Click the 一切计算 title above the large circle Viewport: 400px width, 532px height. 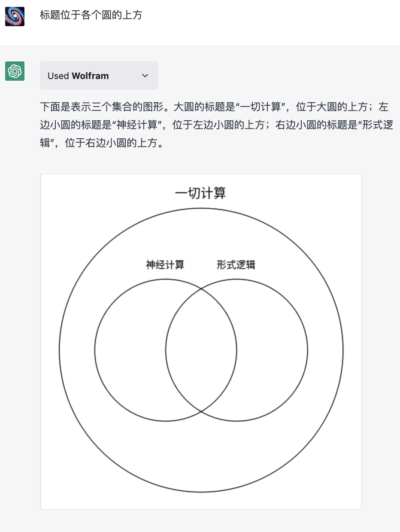click(200, 193)
